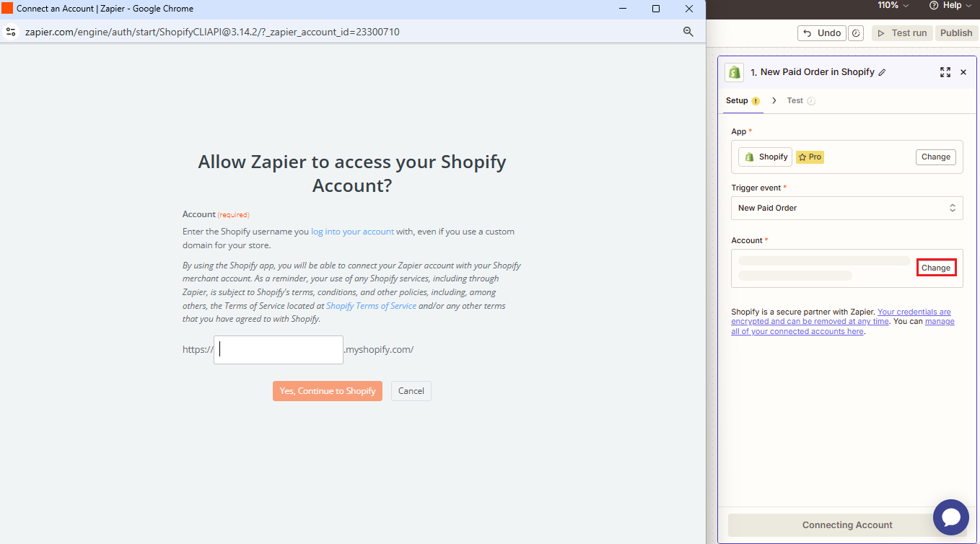Click Yes, Continue to Shopify
This screenshot has height=544, width=980.
328,391
